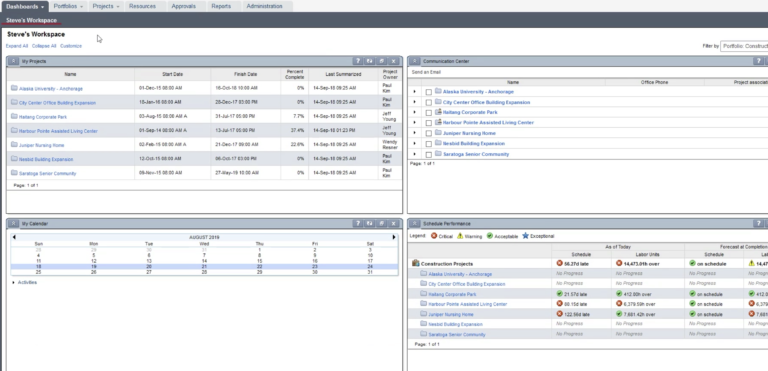Open the Filter by portfolio dropdown
The image size is (768, 371).
click(x=744, y=46)
